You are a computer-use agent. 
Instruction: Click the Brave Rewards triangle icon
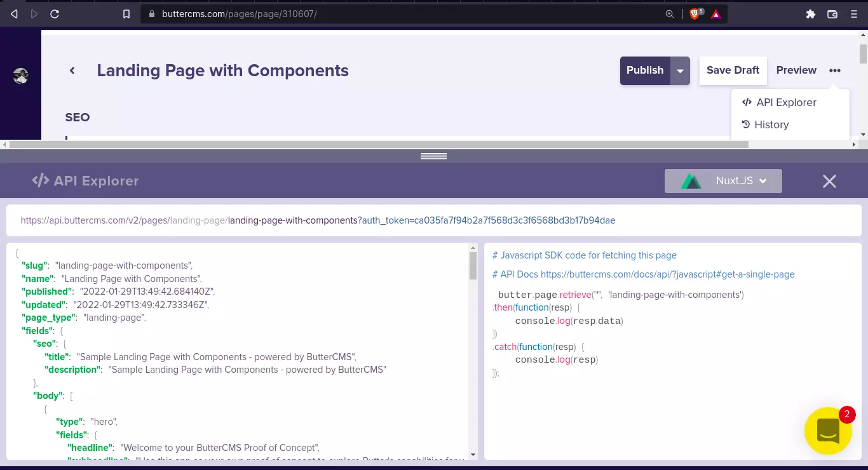[716, 14]
